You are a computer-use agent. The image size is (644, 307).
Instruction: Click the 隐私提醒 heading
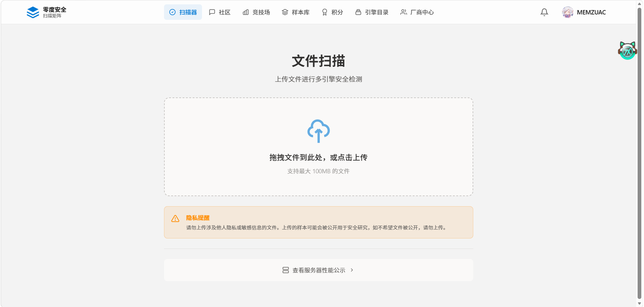tap(198, 218)
